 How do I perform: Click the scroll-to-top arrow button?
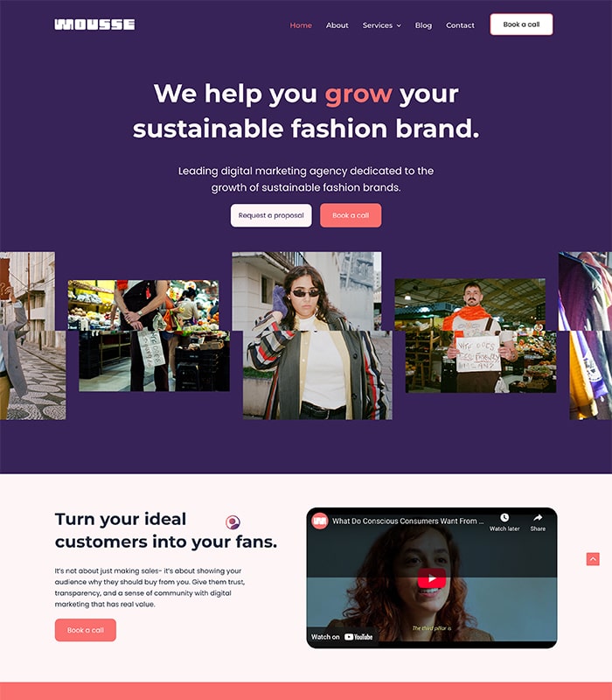point(593,559)
